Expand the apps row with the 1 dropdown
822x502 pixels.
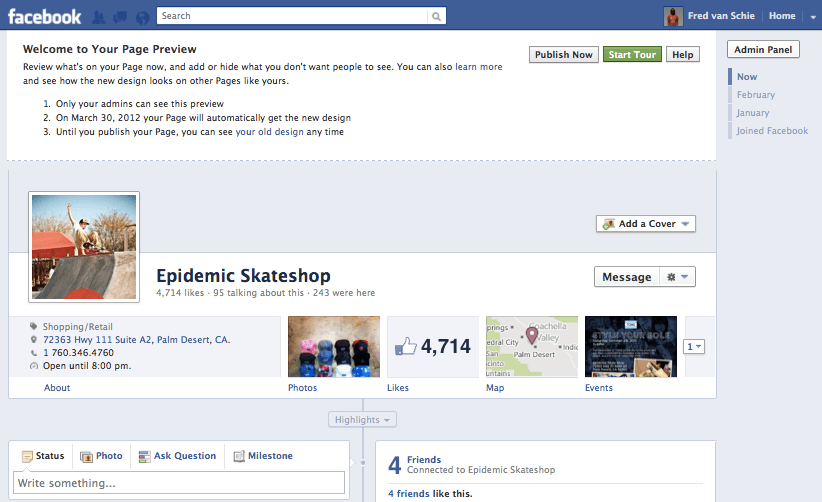(694, 346)
